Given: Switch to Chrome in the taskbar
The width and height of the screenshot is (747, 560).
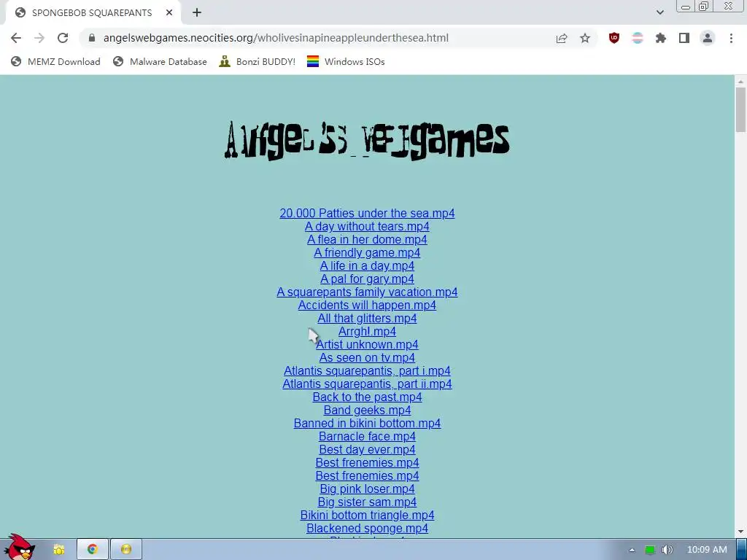Looking at the screenshot, I should click(93, 549).
